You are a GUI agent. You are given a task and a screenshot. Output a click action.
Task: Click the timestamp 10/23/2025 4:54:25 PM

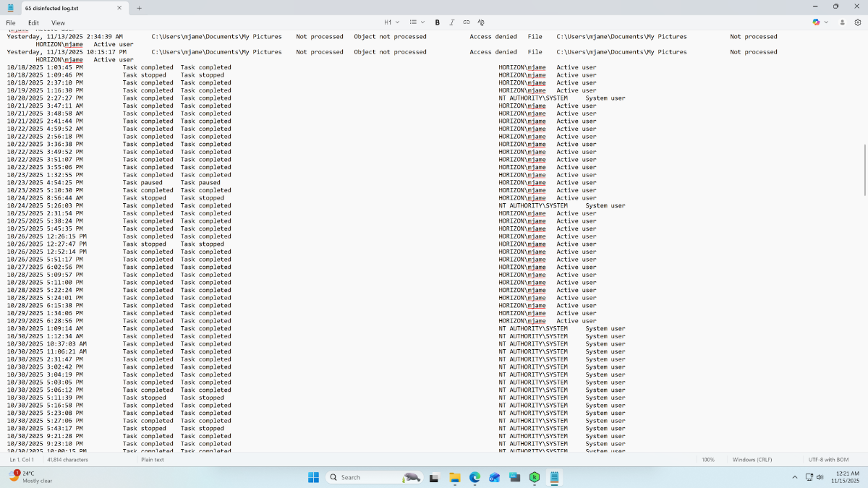tap(45, 183)
